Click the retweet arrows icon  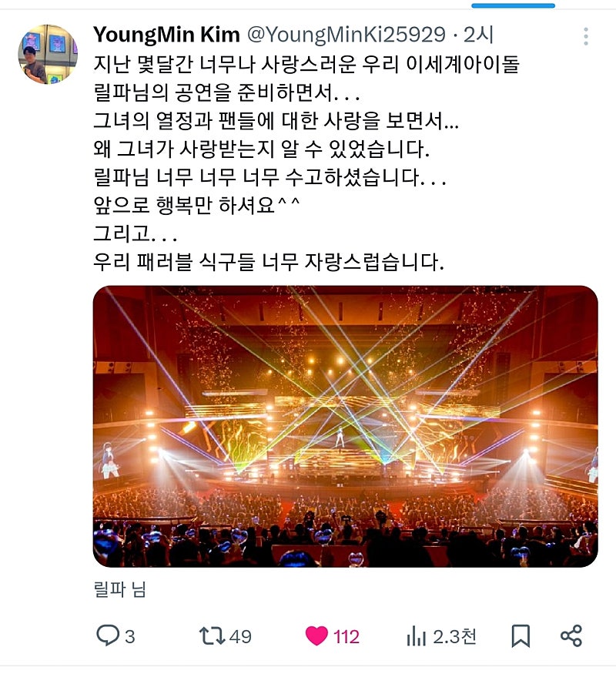(212, 635)
